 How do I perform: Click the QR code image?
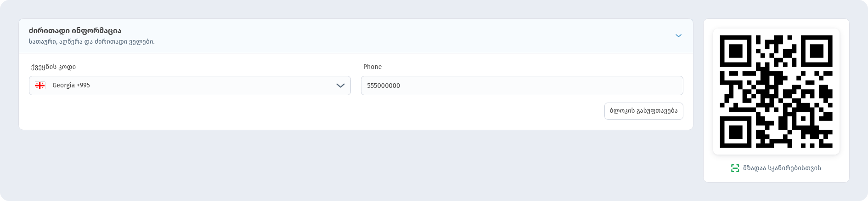coord(776,92)
